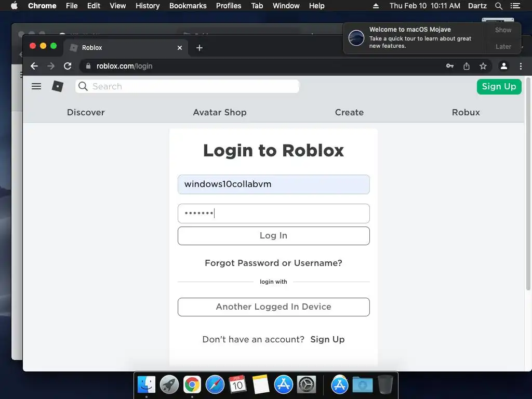Open Launchpad rocket in the Dock

point(169,384)
